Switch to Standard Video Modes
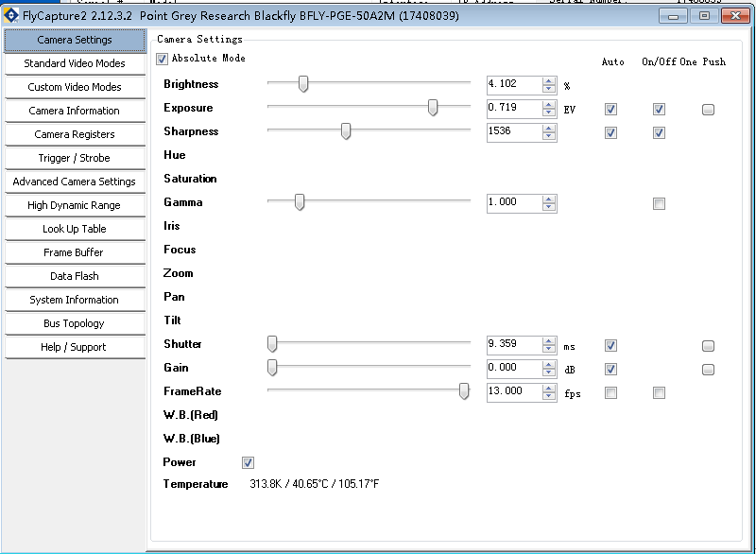 point(75,63)
